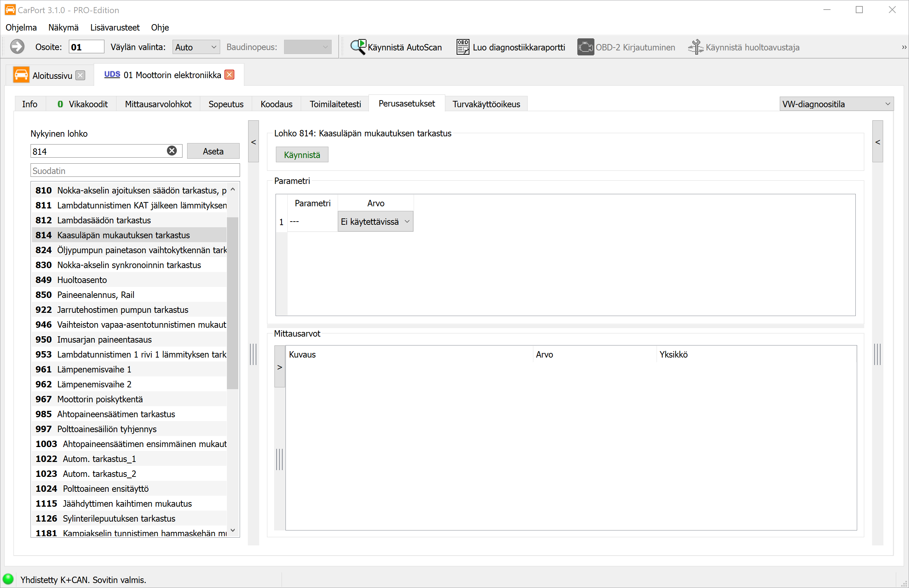
Task: Click the Aseta button
Action: (213, 151)
